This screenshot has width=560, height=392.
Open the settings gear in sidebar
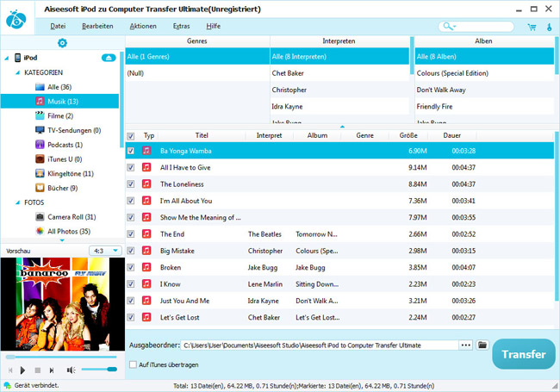click(x=63, y=43)
